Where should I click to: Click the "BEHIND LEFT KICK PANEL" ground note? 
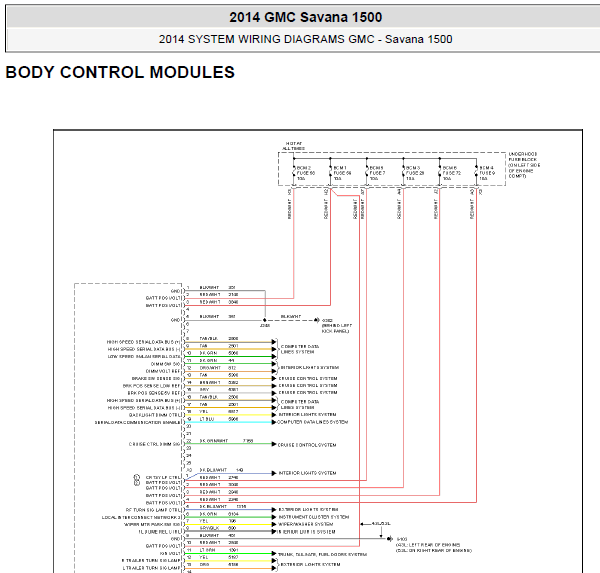click(x=337, y=328)
